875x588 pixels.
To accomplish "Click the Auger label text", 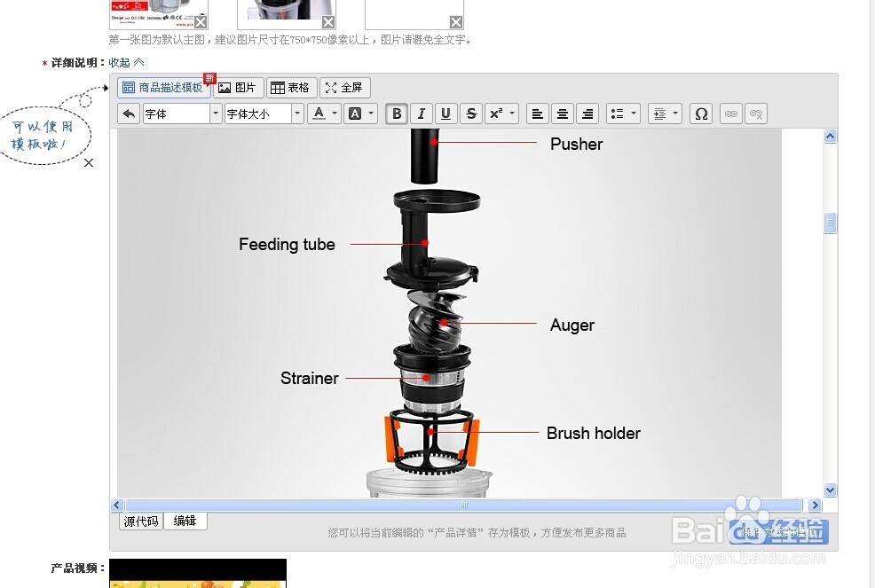I will pyautogui.click(x=572, y=325).
